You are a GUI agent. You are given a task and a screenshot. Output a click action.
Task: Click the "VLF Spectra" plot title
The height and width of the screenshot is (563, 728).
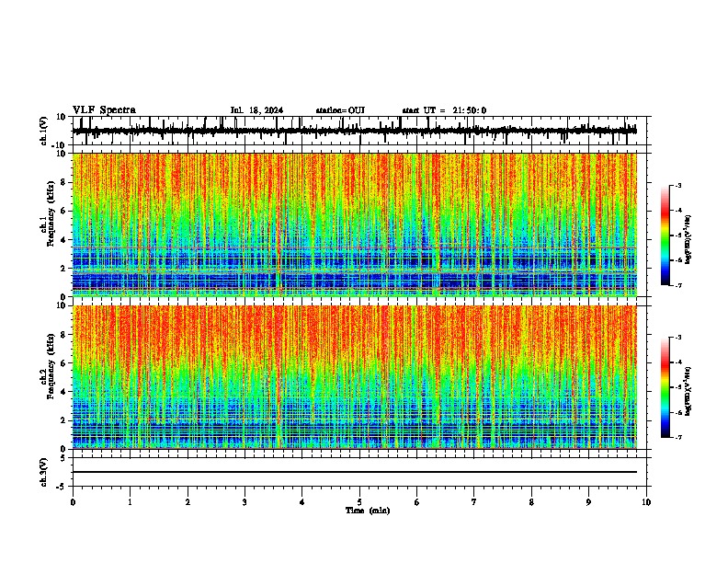104,110
